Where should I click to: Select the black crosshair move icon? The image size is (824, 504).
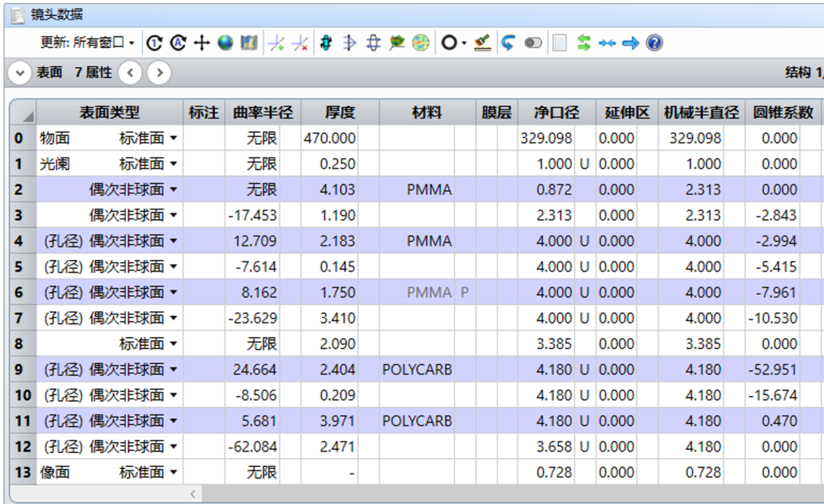coord(201,43)
